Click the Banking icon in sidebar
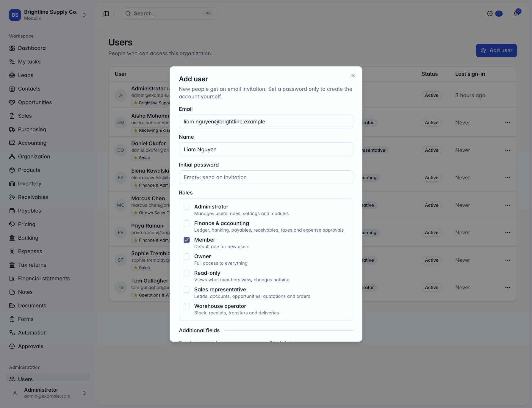This screenshot has width=532, height=408. [12, 238]
